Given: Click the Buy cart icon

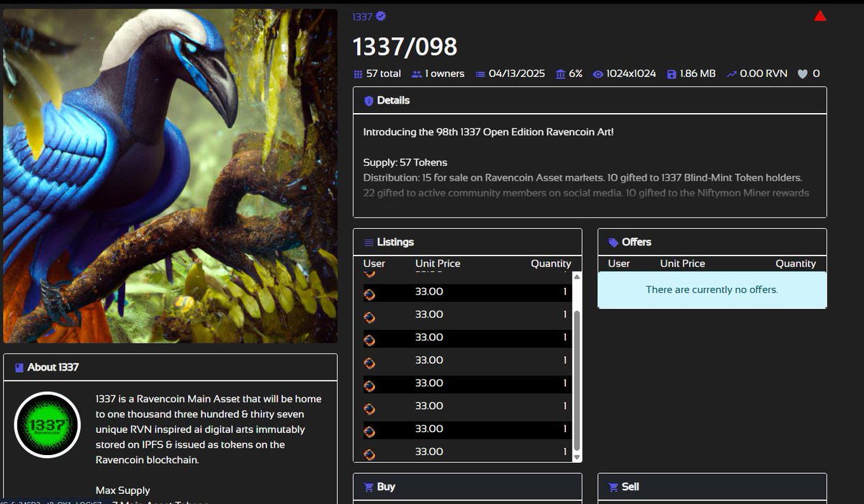Looking at the screenshot, I should [x=369, y=487].
